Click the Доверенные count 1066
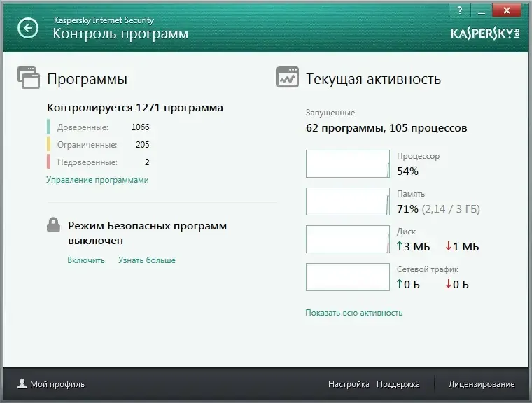This screenshot has height=403, width=532. [140, 127]
